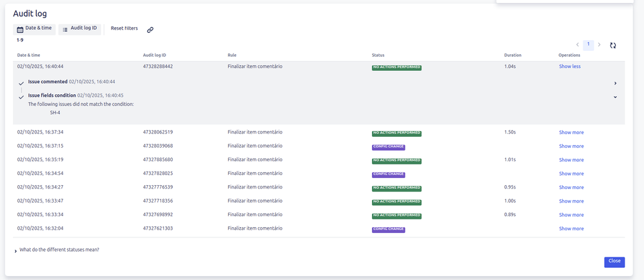The height and width of the screenshot is (280, 644).
Task: Collapse entry with Show less link
Action: 570,66
